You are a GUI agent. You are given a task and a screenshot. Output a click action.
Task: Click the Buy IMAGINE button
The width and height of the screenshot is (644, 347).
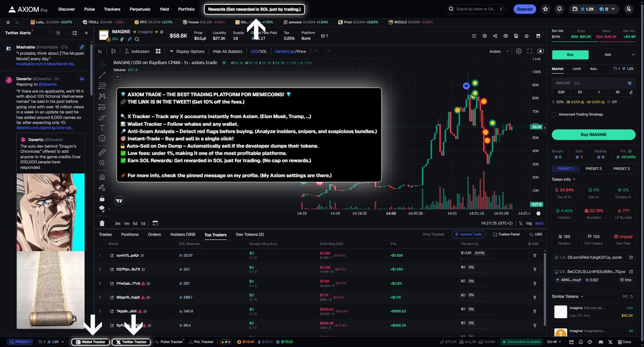(x=595, y=134)
